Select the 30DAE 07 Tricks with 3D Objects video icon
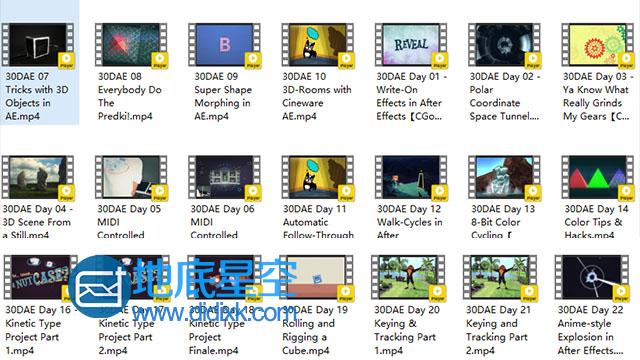The image size is (640, 360). pyautogui.click(x=38, y=45)
